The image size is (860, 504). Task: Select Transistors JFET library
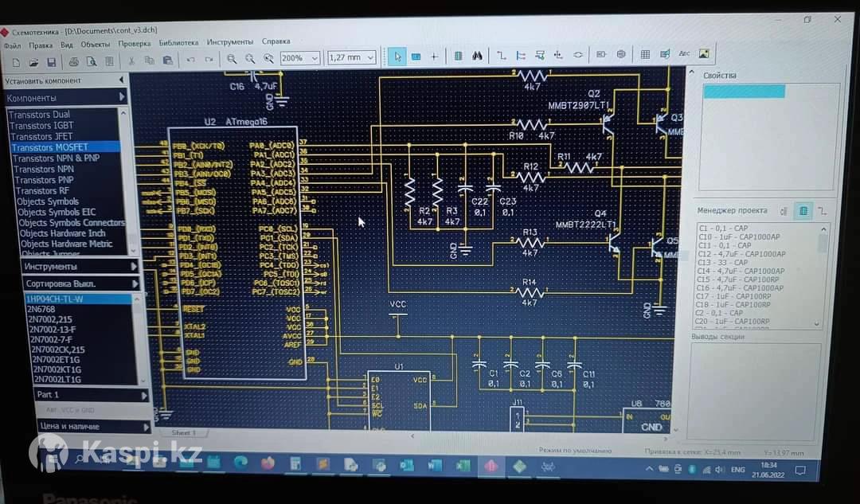coord(41,137)
